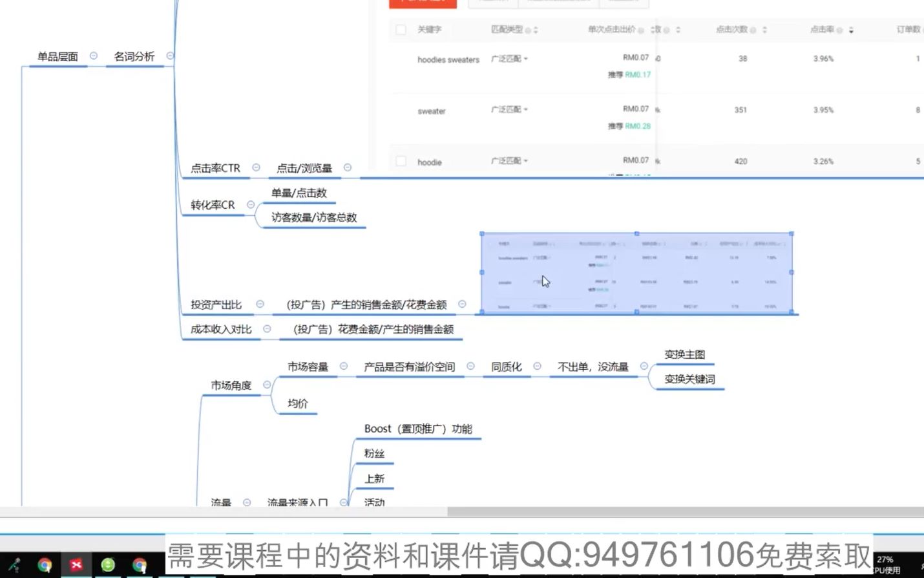Click the 推荐 RM0.17 suggested bid link

636,74
